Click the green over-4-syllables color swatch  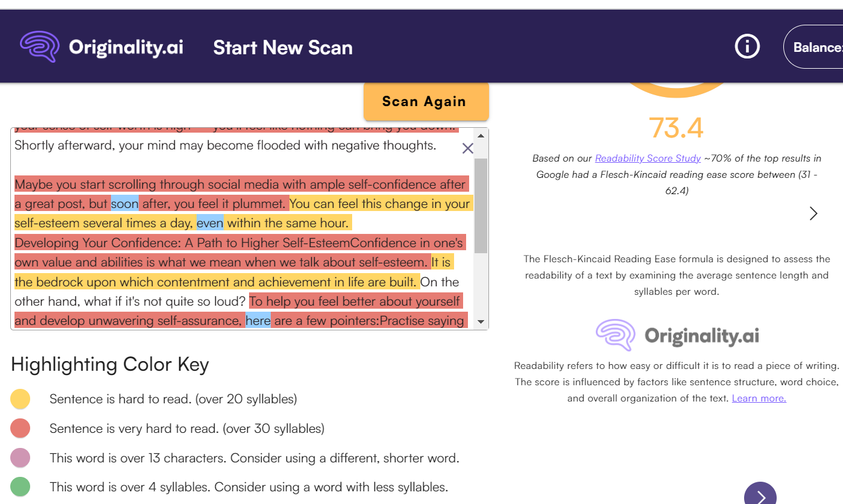coord(21,487)
